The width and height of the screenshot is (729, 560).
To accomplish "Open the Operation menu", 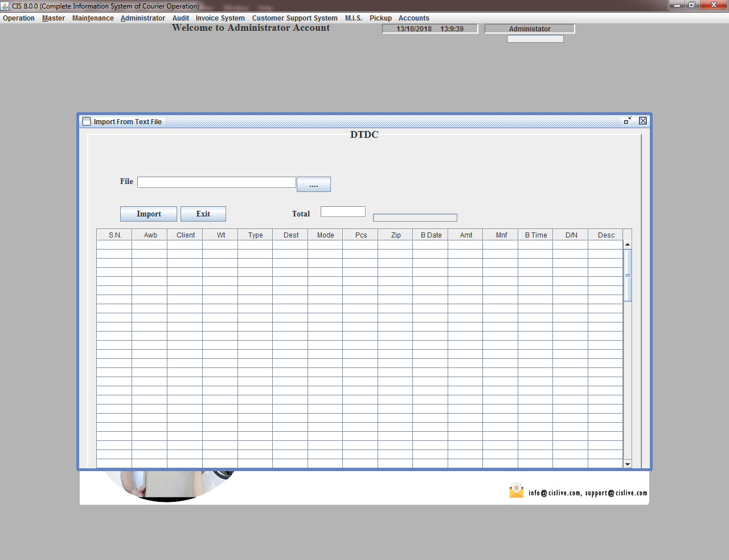I will pos(19,18).
